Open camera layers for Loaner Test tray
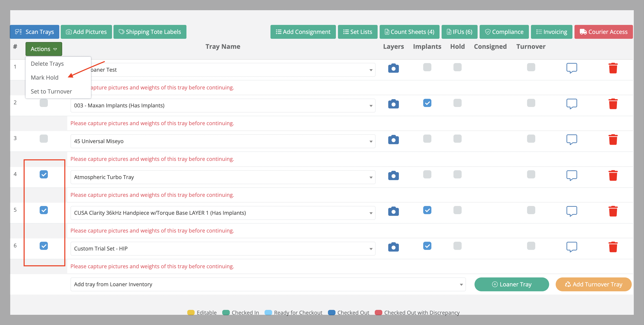This screenshot has height=325, width=644. 394,68
